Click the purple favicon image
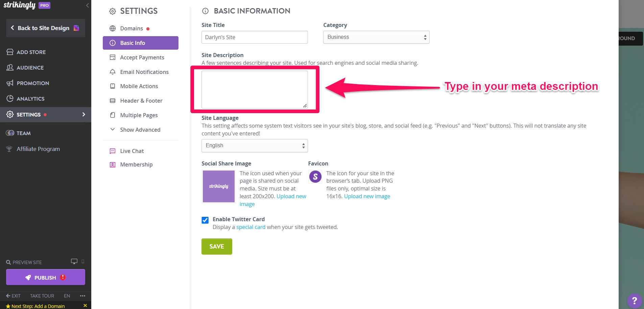 [x=315, y=177]
